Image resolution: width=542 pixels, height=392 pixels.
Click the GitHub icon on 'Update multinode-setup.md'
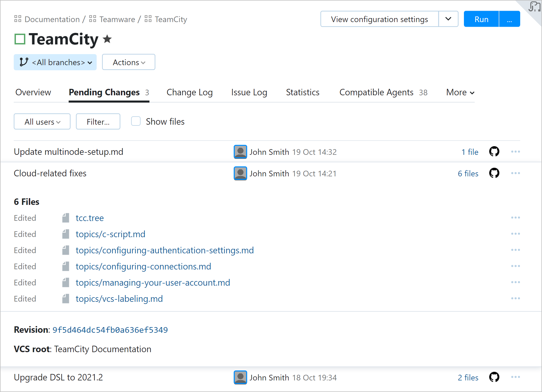pos(494,152)
